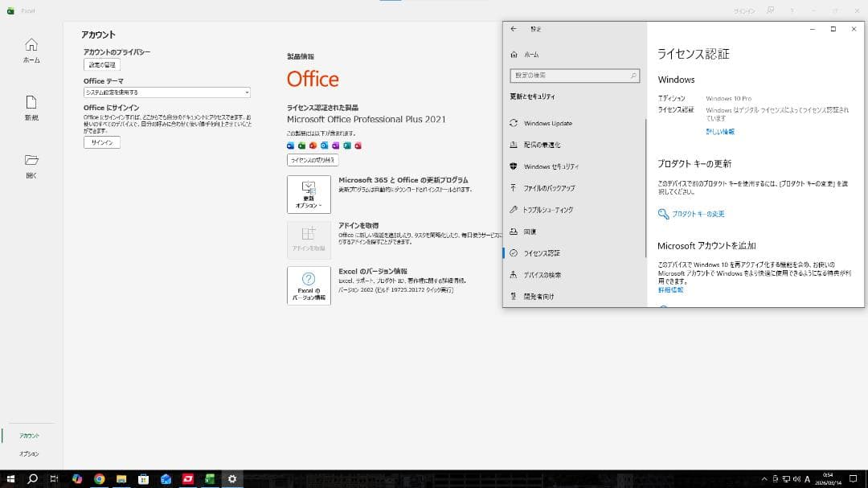Click the 新規 new document icon
The image size is (868, 488).
click(31, 108)
